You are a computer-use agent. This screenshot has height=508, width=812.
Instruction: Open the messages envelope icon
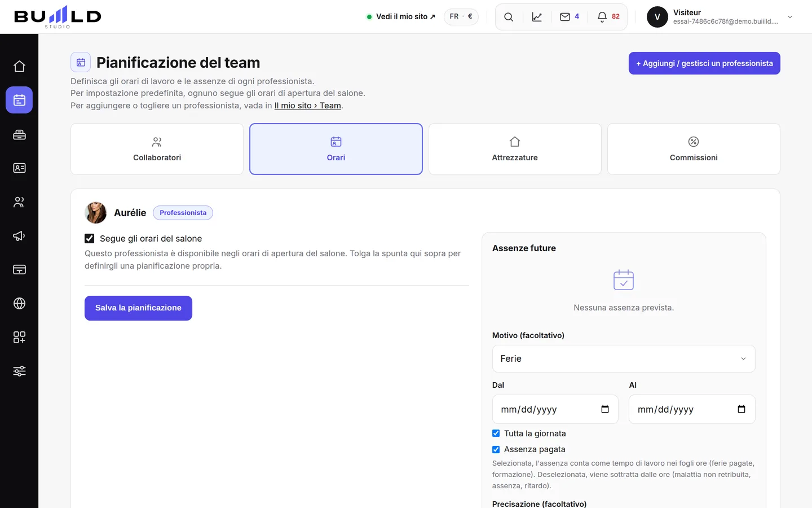[x=564, y=17]
